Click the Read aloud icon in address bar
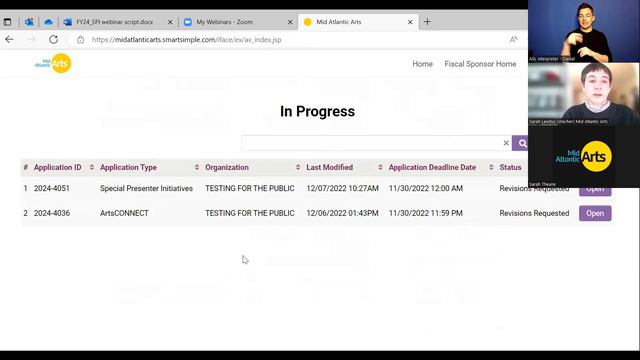The height and width of the screenshot is (360, 640). coord(513,40)
